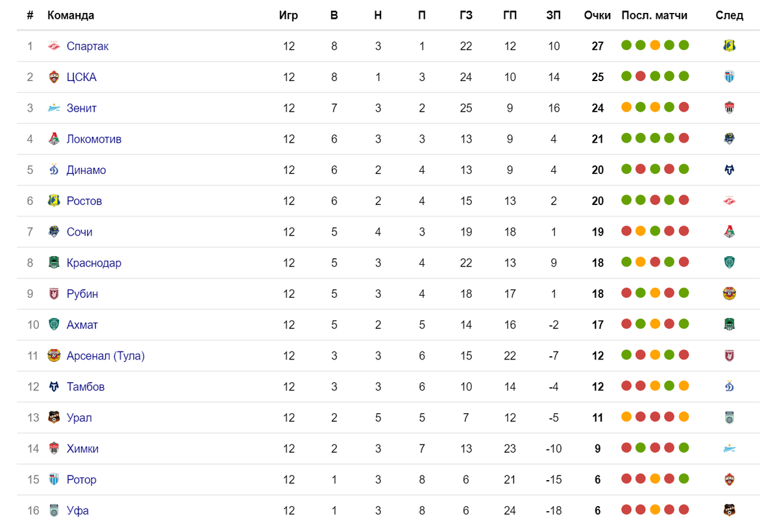The height and width of the screenshot is (532, 779).
Task: Click Уфа's next opponent icon in След column
Action: pyautogui.click(x=729, y=510)
